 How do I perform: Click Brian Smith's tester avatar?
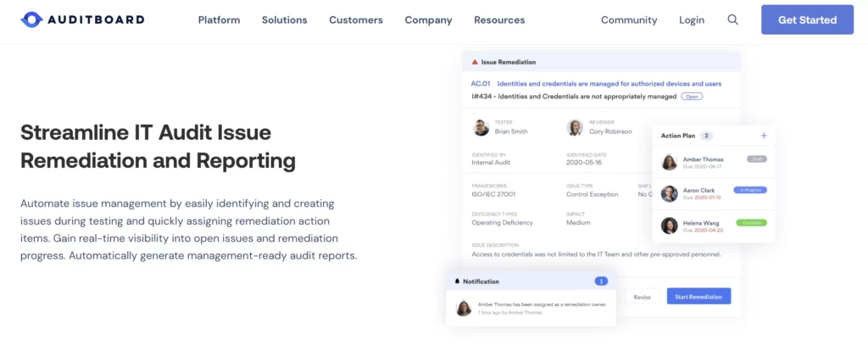pyautogui.click(x=481, y=127)
